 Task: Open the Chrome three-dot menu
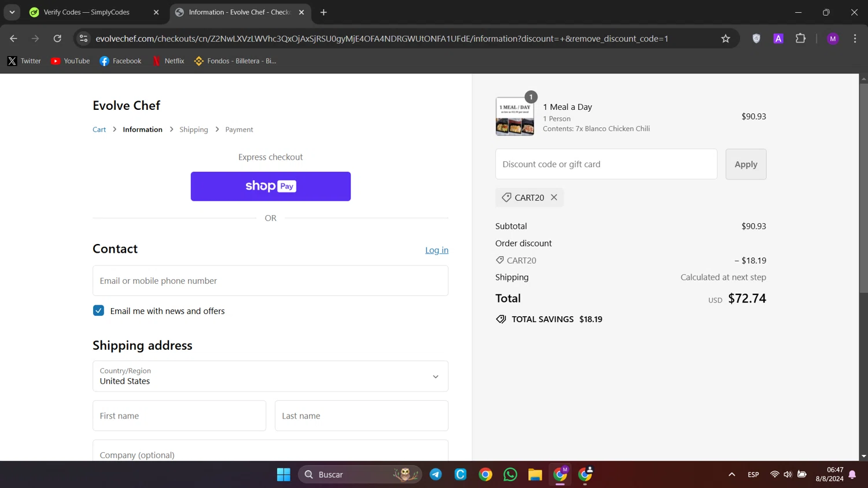[x=855, y=39]
